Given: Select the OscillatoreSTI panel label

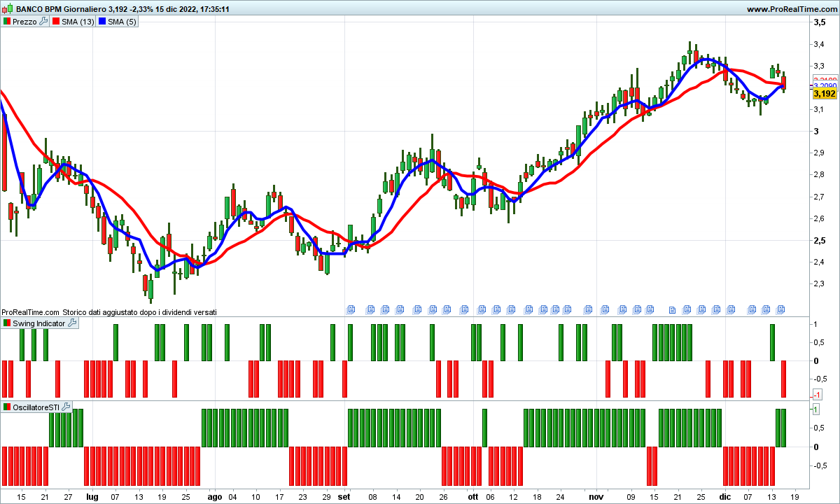Looking at the screenshot, I should point(36,407).
